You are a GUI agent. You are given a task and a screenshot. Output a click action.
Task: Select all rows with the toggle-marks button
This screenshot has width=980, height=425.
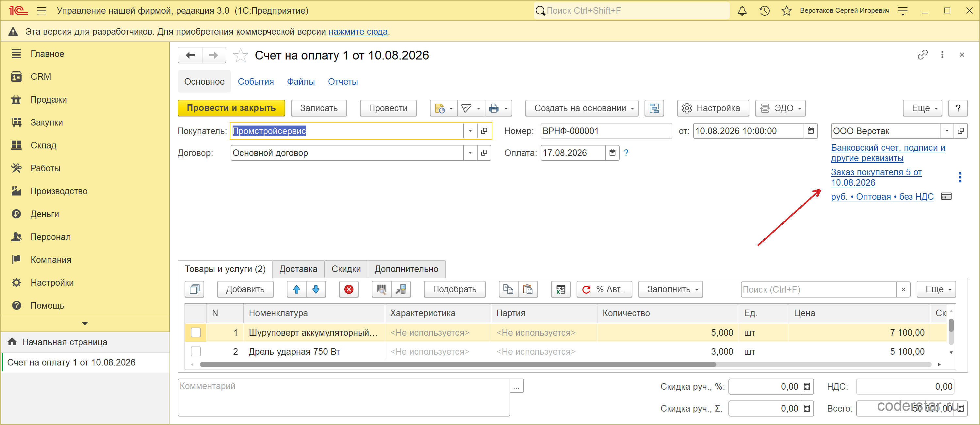click(x=194, y=289)
